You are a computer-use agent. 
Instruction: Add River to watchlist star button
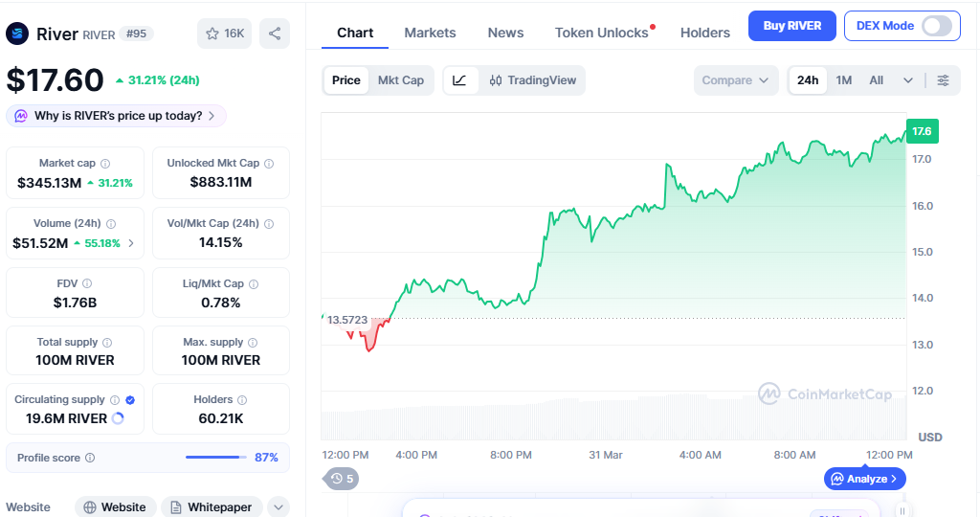224,34
